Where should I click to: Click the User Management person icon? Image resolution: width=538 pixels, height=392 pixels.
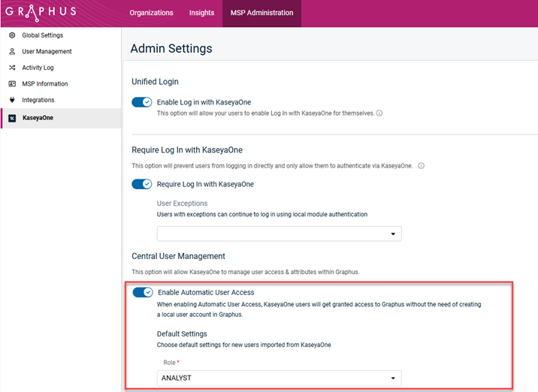click(12, 52)
